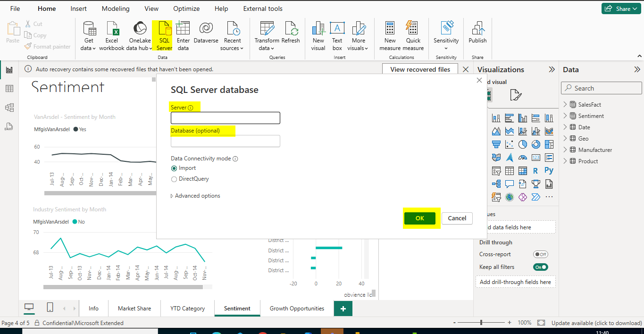Image resolution: width=644 pixels, height=334 pixels.
Task: Add a new report page
Action: click(x=343, y=309)
